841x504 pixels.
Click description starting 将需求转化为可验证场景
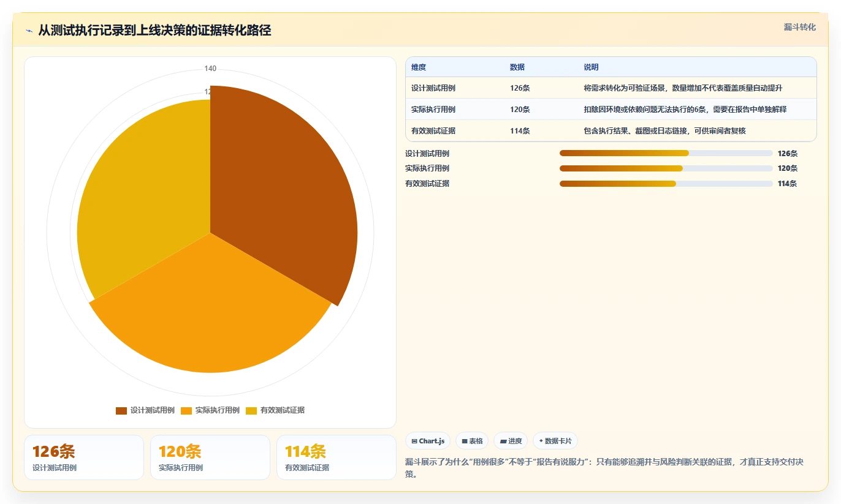point(683,88)
